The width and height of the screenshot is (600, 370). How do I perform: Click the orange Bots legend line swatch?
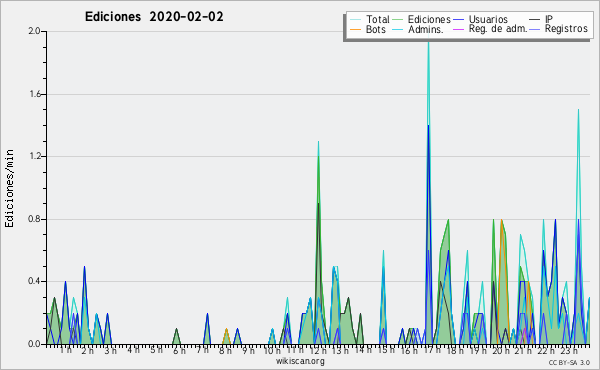coord(355,29)
